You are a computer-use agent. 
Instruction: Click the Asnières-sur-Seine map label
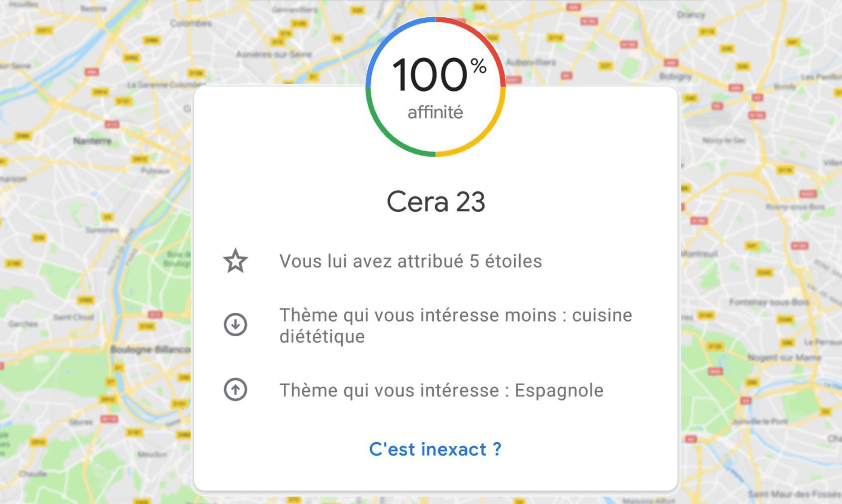tap(273, 54)
